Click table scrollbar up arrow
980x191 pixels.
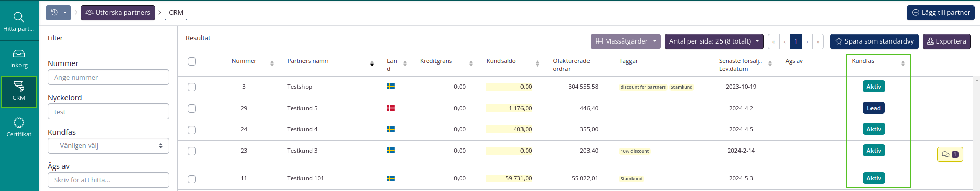pos(977,80)
